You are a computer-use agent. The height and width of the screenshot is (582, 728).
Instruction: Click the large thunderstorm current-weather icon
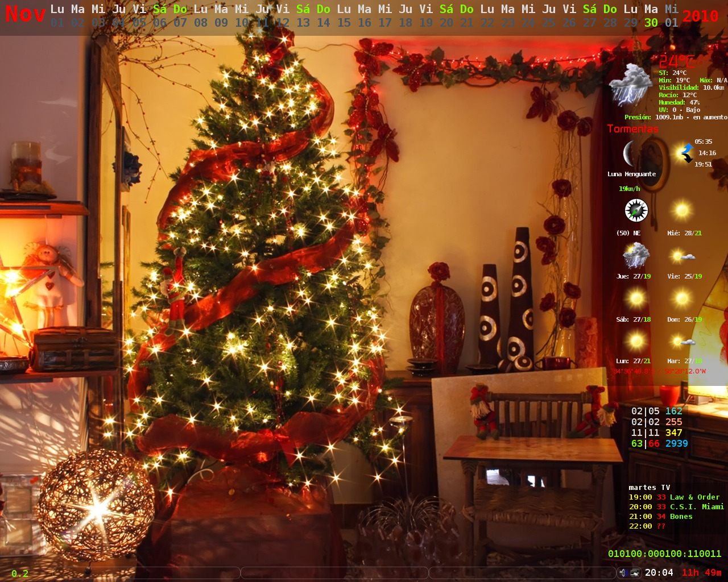(631, 85)
